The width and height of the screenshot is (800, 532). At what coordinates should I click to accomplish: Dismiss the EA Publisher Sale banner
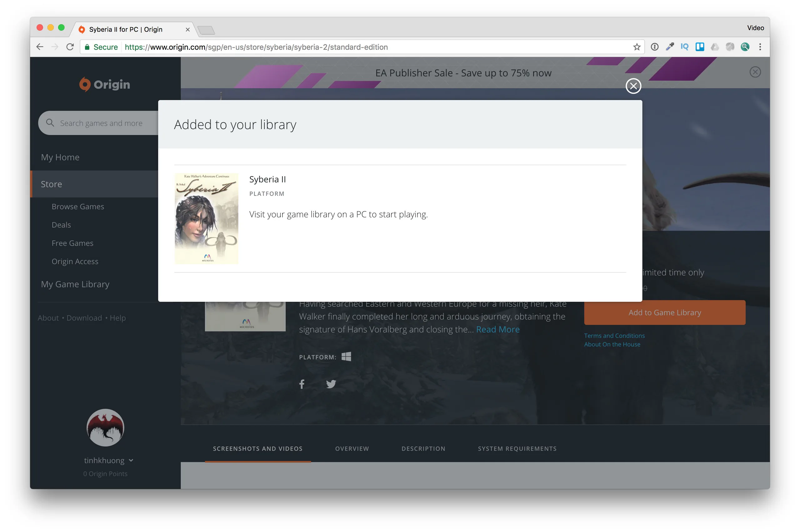click(x=755, y=72)
